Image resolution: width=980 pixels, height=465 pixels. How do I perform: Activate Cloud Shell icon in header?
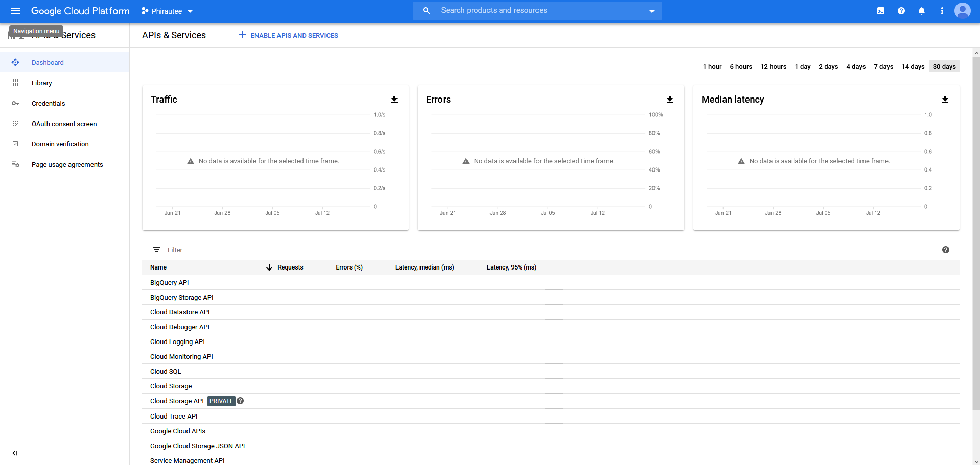click(881, 11)
